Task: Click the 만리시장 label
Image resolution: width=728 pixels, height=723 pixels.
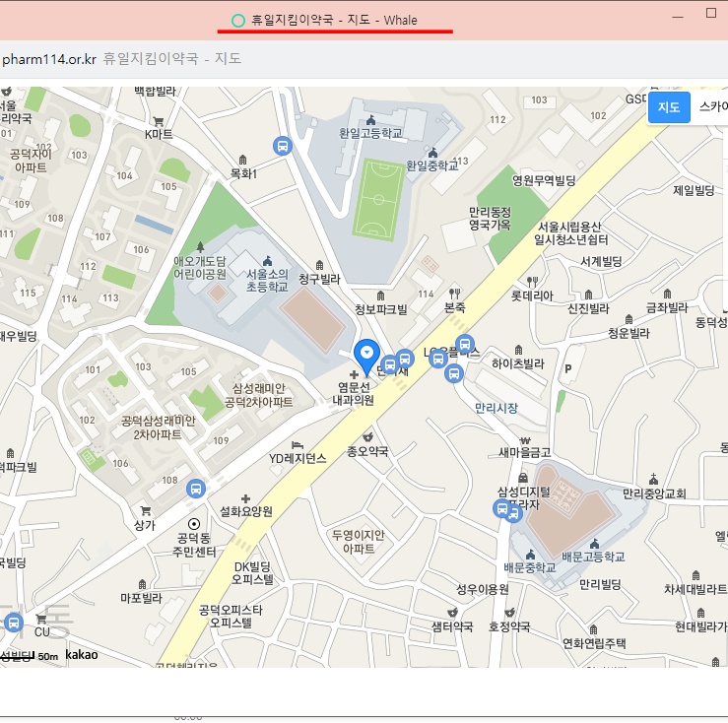Action: click(x=496, y=408)
